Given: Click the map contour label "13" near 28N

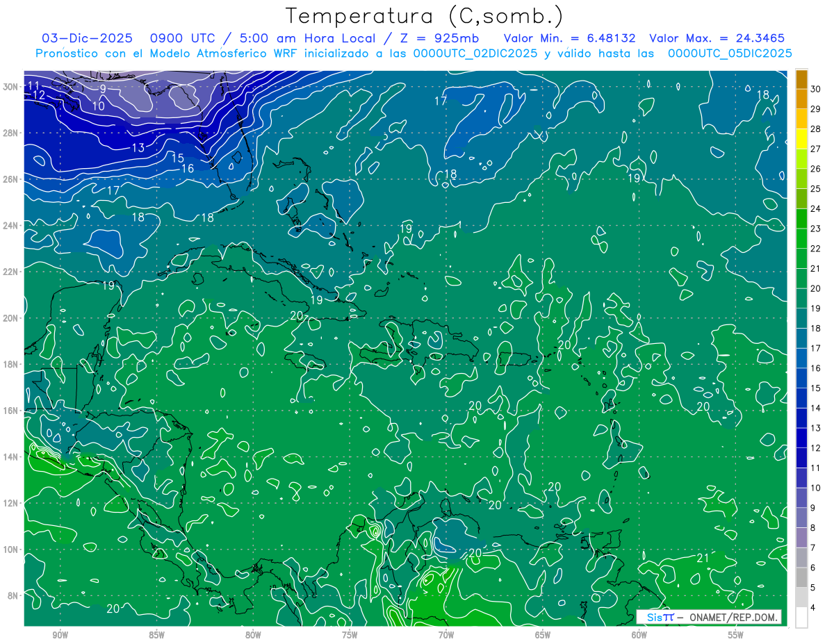Looking at the screenshot, I should point(138,147).
